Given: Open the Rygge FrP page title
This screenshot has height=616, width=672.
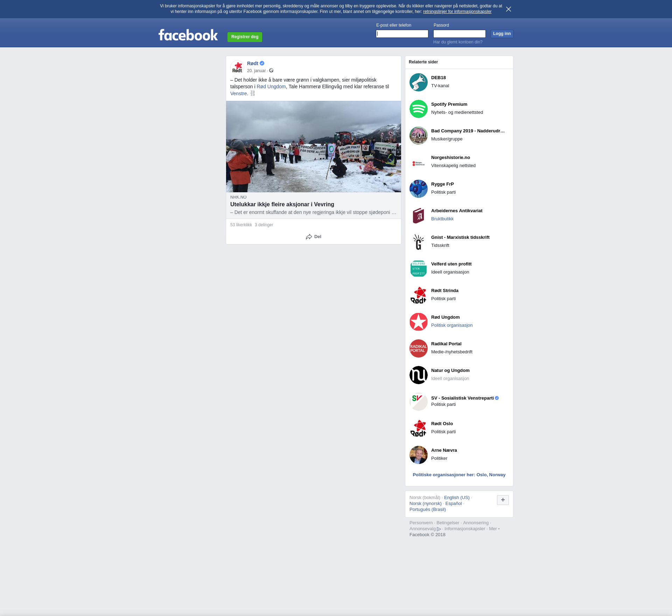Looking at the screenshot, I should coord(442,184).
